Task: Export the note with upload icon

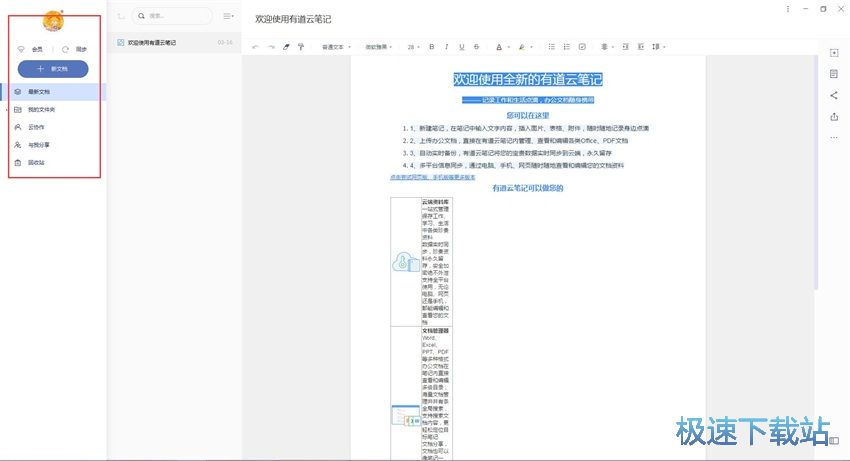Action: (834, 117)
